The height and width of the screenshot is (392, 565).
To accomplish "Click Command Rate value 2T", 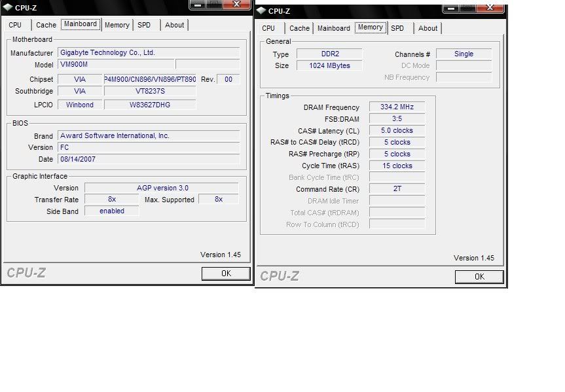I will click(397, 188).
